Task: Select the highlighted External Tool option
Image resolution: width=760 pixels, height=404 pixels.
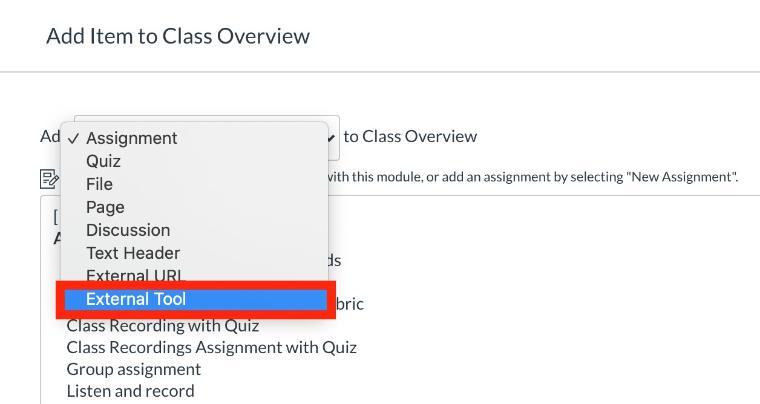Action: [x=136, y=299]
